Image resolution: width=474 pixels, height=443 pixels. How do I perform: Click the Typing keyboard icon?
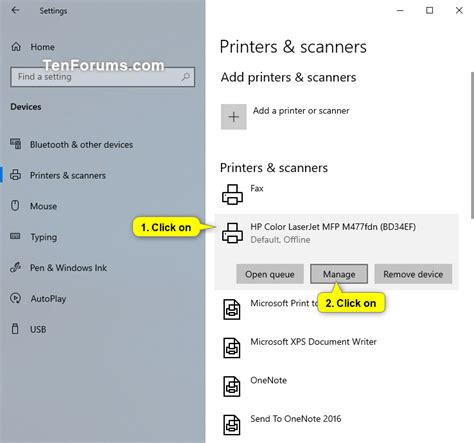click(x=15, y=236)
